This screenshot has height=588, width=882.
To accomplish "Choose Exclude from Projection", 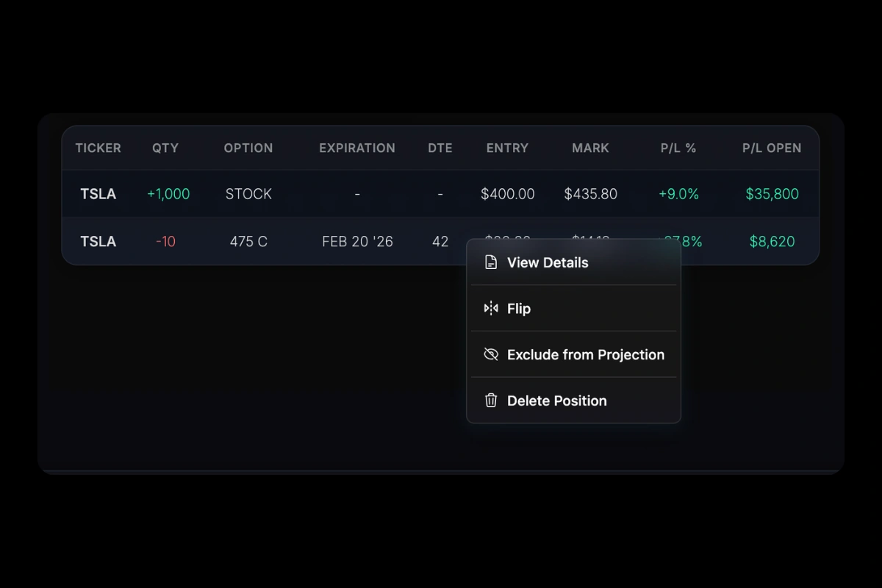I will coord(585,354).
